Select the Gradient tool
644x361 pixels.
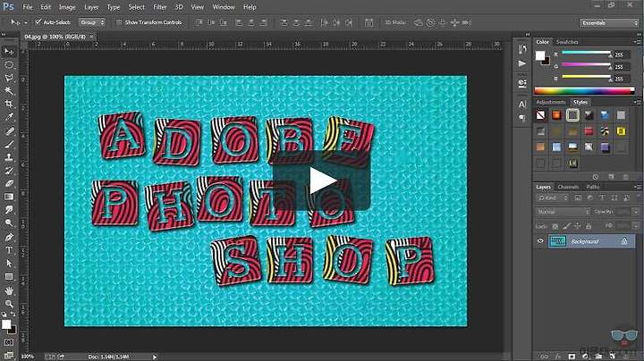pos(9,197)
